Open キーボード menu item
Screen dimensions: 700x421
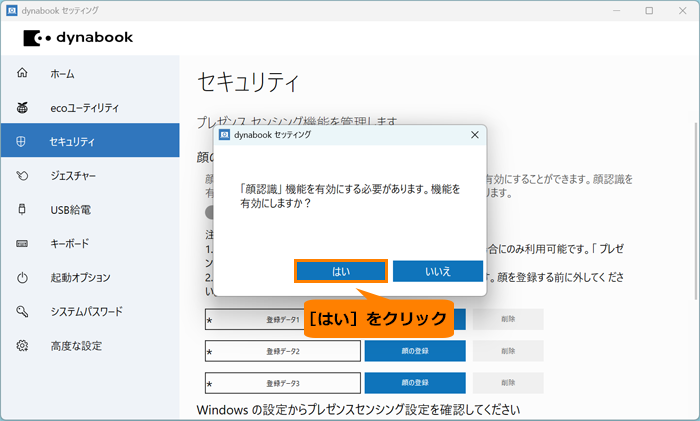pyautogui.click(x=90, y=244)
